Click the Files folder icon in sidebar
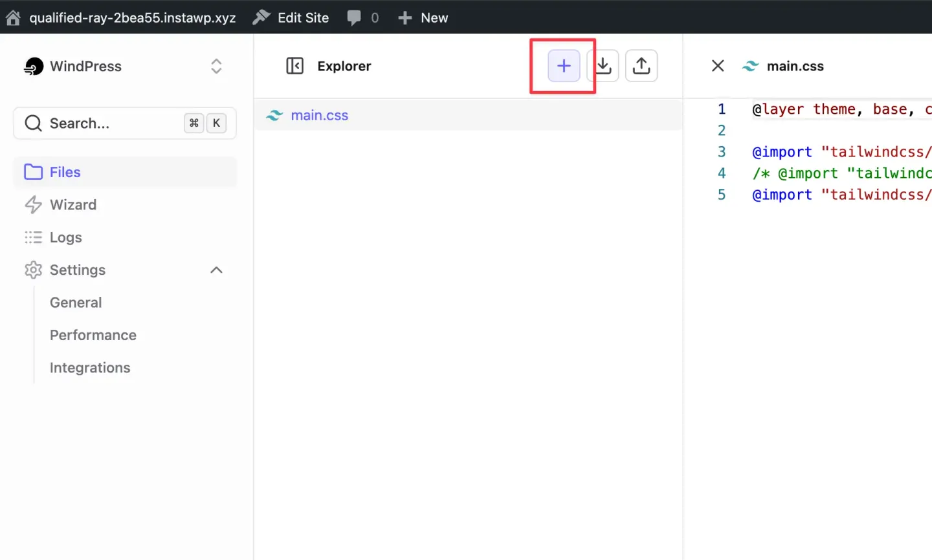Image resolution: width=932 pixels, height=560 pixels. click(33, 171)
